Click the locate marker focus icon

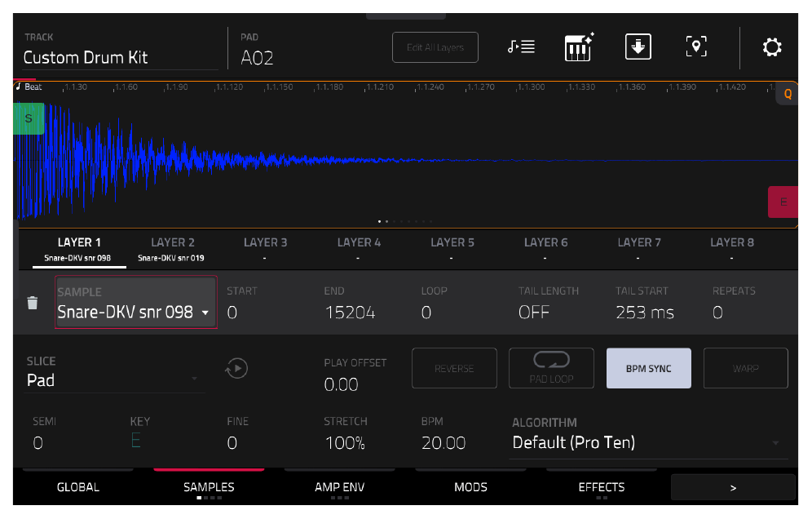click(696, 47)
